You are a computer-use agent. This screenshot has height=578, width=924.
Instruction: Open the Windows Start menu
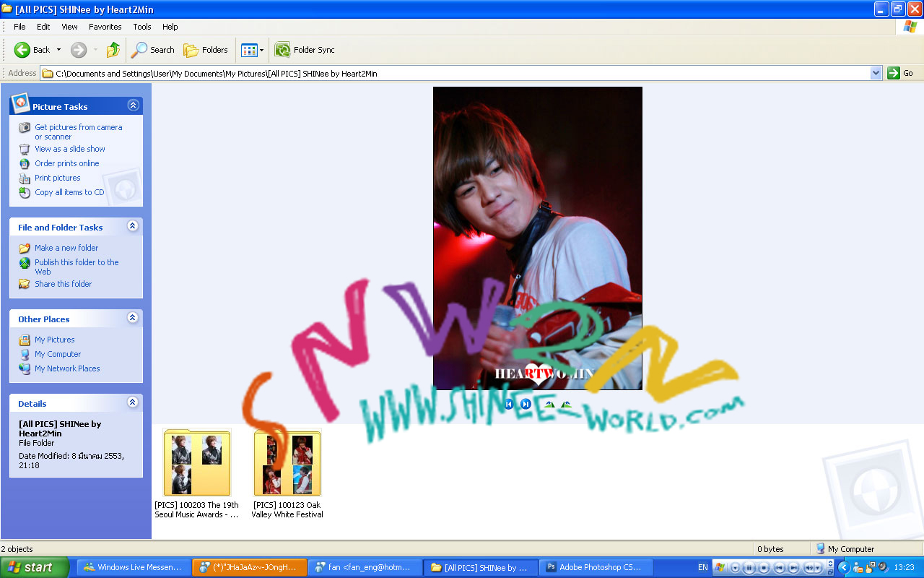35,567
